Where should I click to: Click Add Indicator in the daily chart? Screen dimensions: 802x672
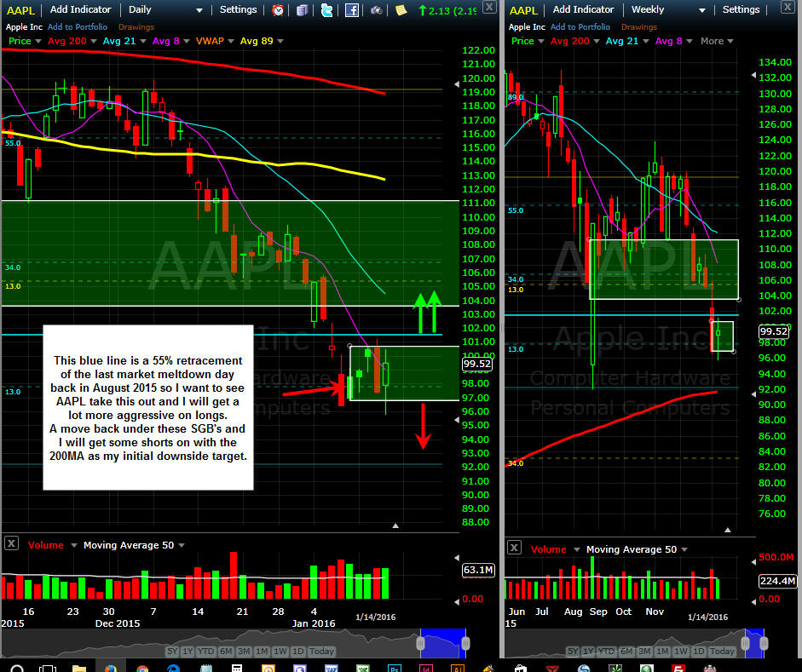(x=80, y=9)
